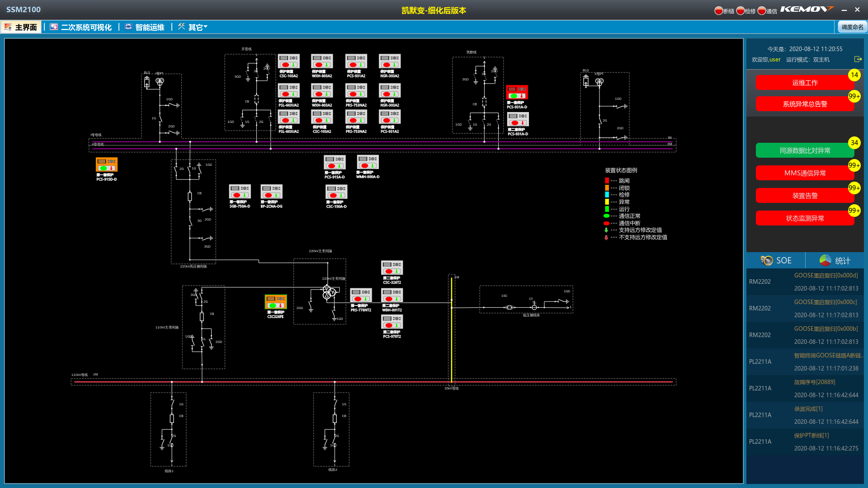Open the green 同源数据比对异常 button
The height and width of the screenshot is (488, 868).
pyautogui.click(x=805, y=150)
